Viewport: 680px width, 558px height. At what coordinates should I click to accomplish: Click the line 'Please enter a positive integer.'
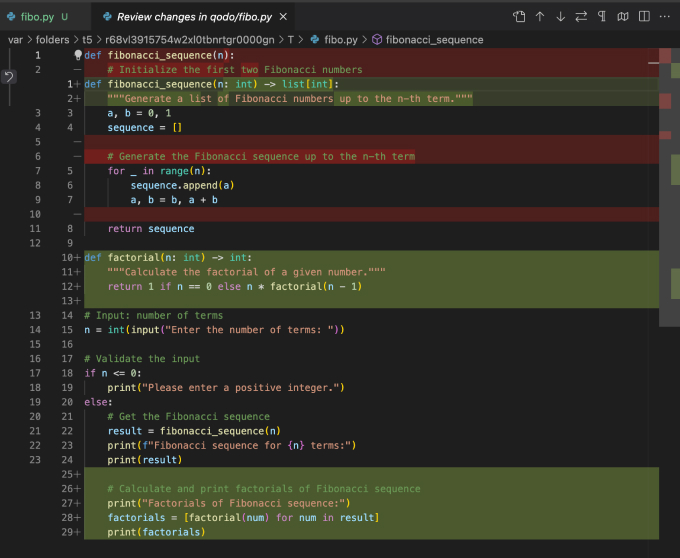(226, 388)
